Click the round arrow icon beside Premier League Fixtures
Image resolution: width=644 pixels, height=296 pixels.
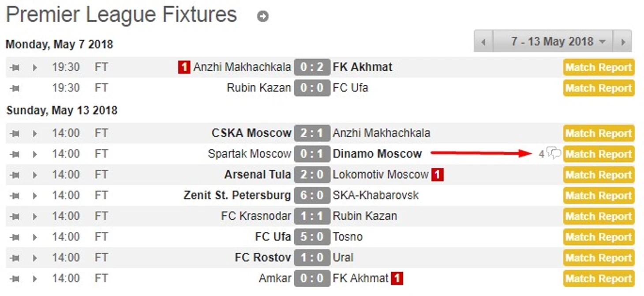click(263, 17)
